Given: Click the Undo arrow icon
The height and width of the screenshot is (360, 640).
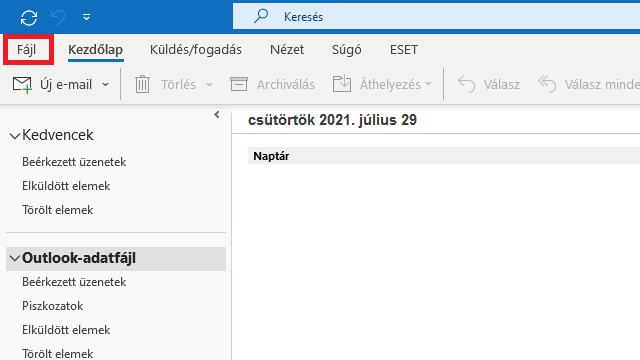Looking at the screenshot, I should tap(58, 18).
